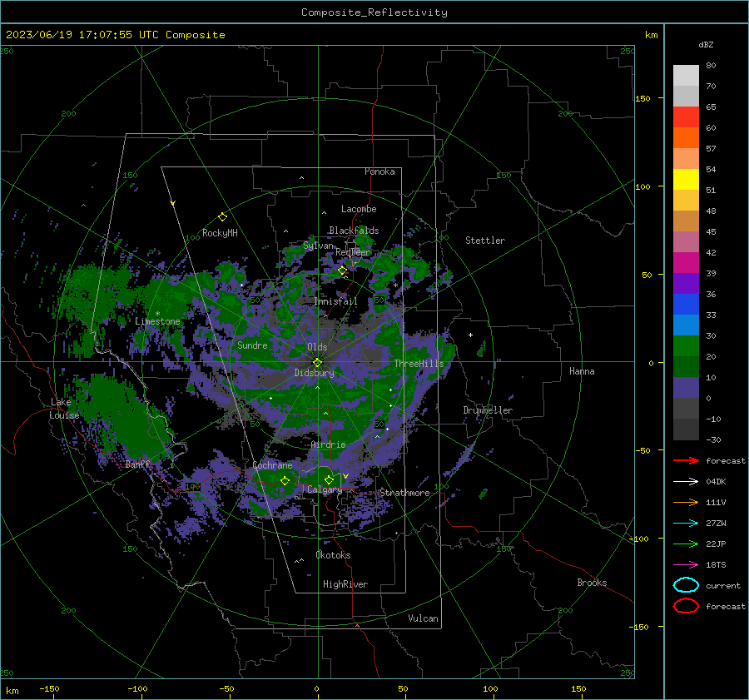Image resolution: width=749 pixels, height=700 pixels.
Task: Click the Okotoks city label
Action: pyautogui.click(x=333, y=555)
